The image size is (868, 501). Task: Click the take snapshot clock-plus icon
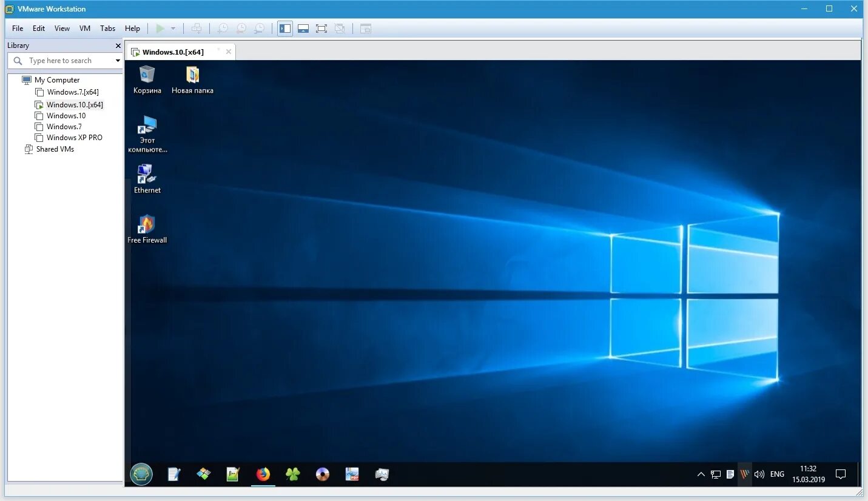click(223, 29)
